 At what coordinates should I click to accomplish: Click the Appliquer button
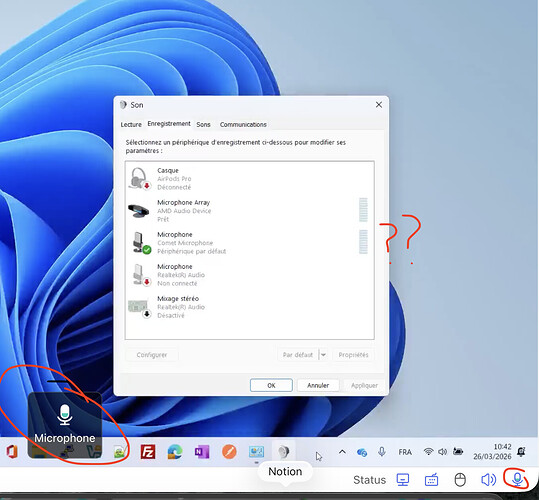[364, 385]
